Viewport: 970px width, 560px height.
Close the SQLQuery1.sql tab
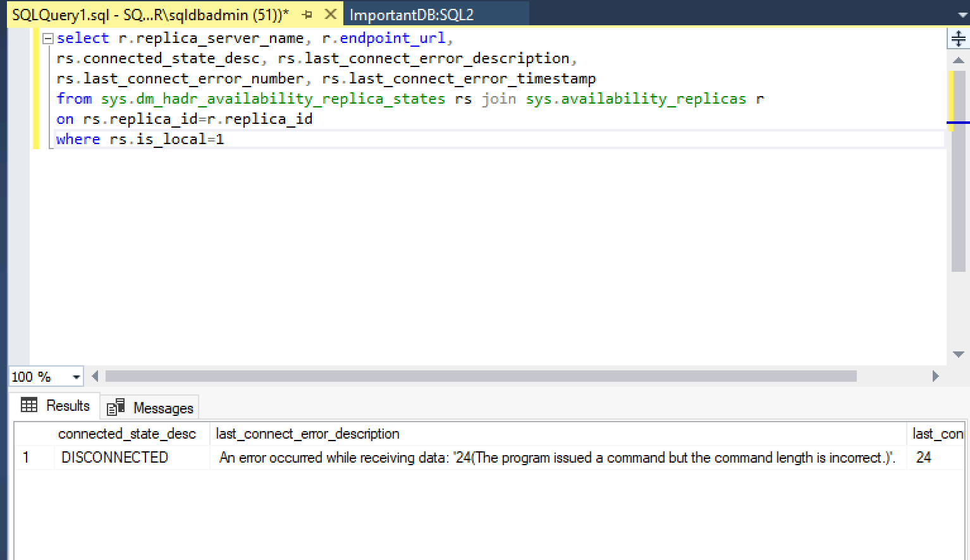click(x=330, y=14)
